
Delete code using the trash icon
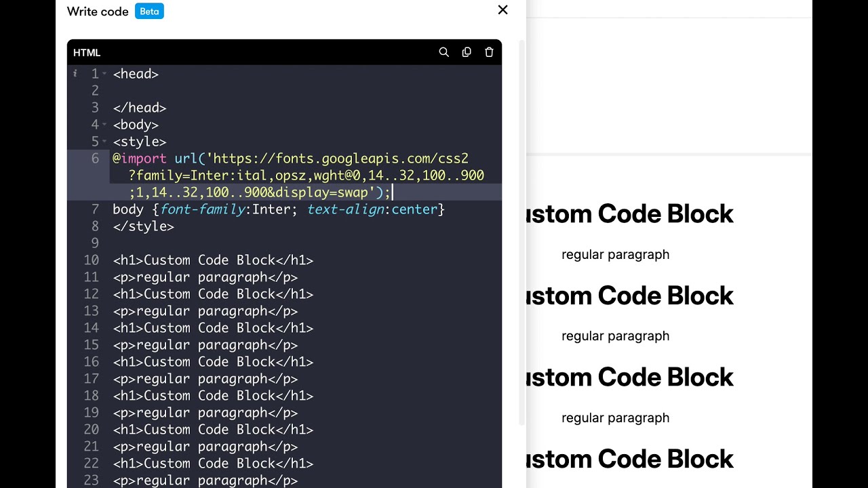(x=489, y=52)
